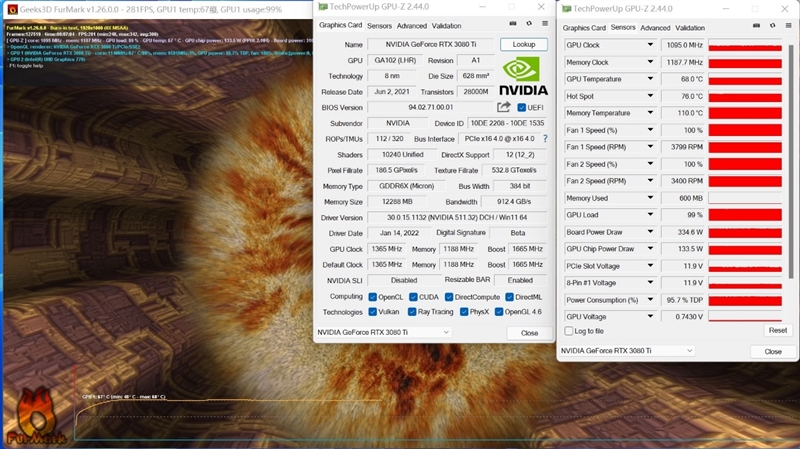The image size is (800, 449).
Task: Click the Memory Used sensor graph
Action: click(745, 198)
